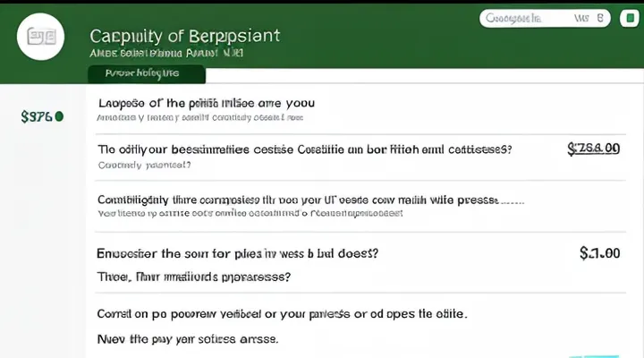The height and width of the screenshot is (358, 644).
Task: Click the subtitle line under header title
Action: coord(172,54)
